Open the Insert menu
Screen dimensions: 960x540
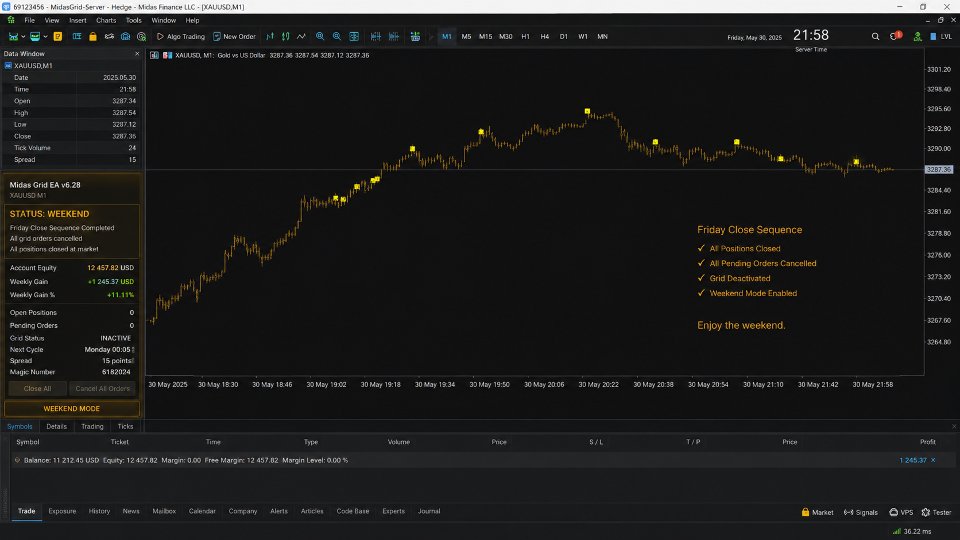click(78, 20)
